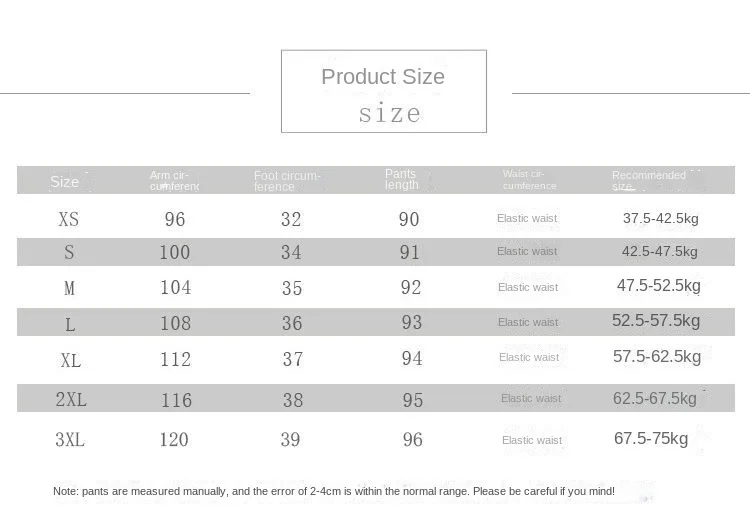
Task: Select the 67.5-75kg recommended weight cell
Action: tap(651, 438)
